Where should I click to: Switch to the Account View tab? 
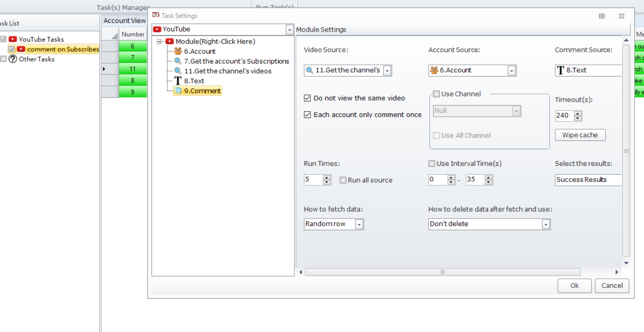(124, 21)
